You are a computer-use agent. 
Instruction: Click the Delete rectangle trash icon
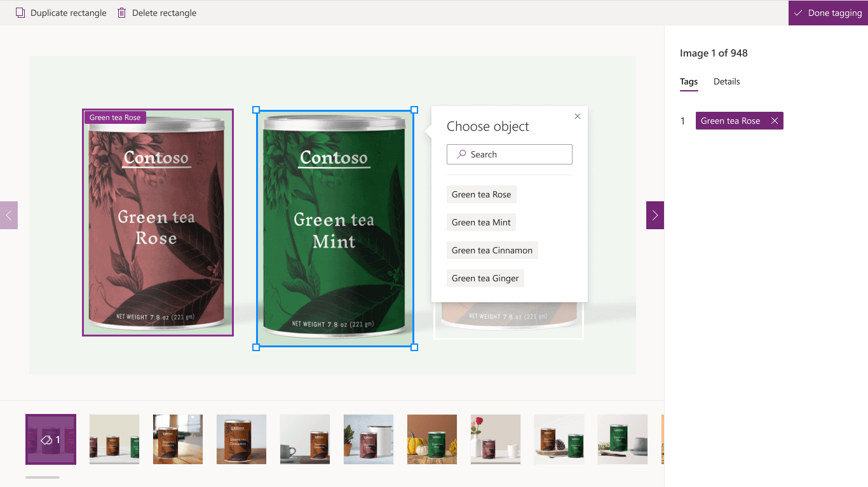click(x=122, y=13)
